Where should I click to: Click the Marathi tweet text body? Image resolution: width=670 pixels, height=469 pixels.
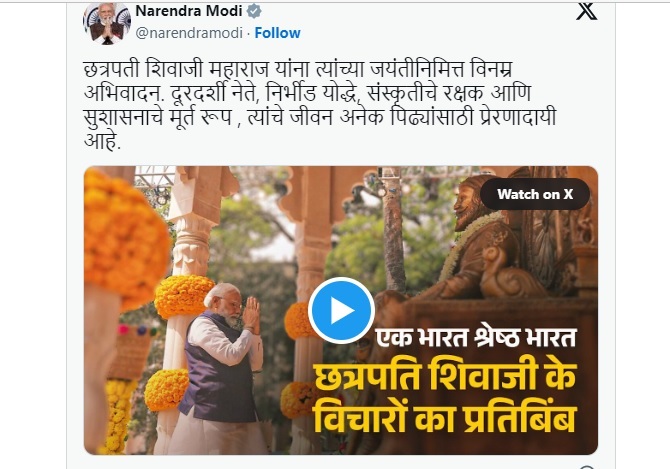coord(320,106)
